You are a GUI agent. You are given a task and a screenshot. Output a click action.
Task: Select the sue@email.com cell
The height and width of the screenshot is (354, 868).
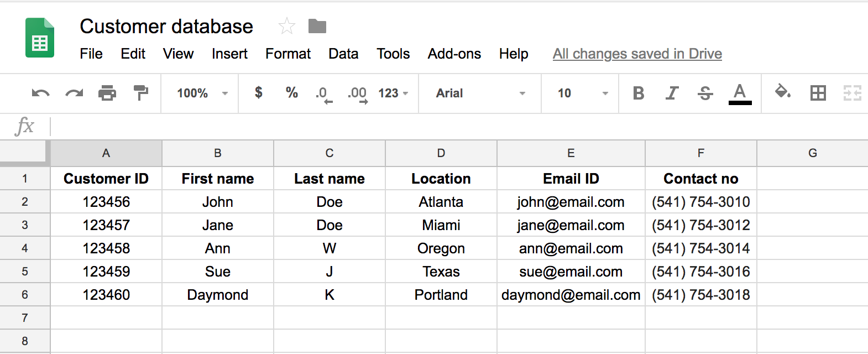point(571,272)
